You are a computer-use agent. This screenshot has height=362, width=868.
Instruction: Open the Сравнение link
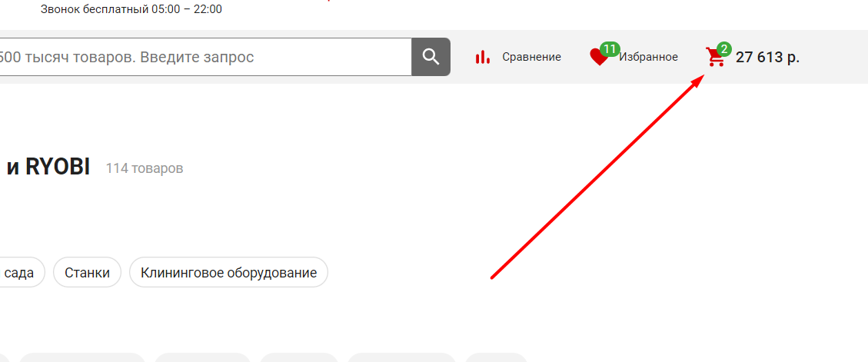coord(531,57)
